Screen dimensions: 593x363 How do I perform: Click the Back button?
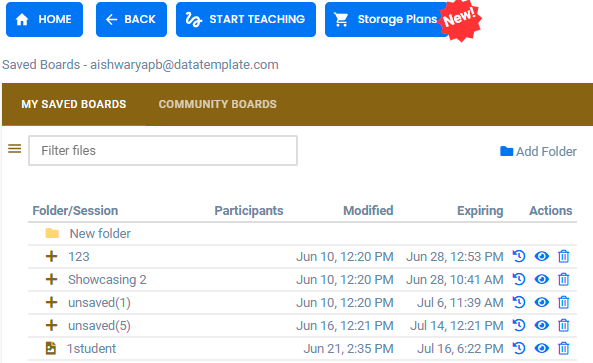point(131,19)
